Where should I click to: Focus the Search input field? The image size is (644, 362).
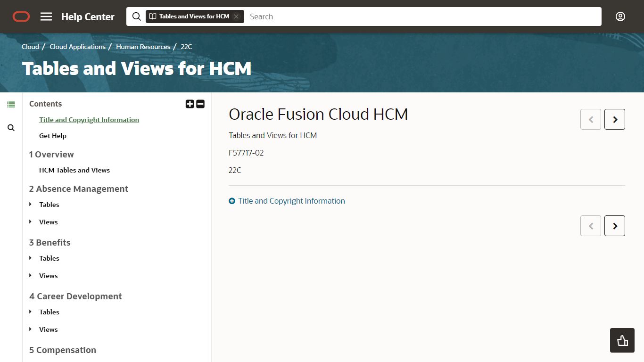[x=423, y=16]
